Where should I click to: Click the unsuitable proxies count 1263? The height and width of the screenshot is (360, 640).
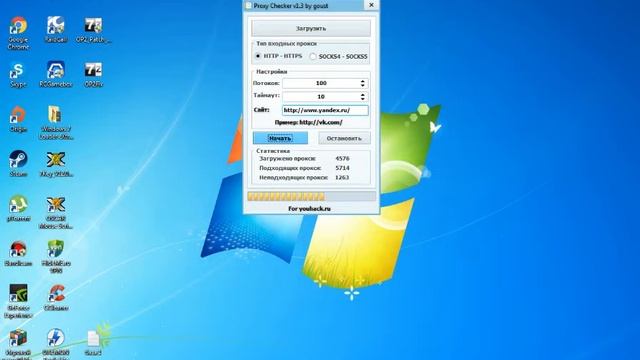point(342,177)
